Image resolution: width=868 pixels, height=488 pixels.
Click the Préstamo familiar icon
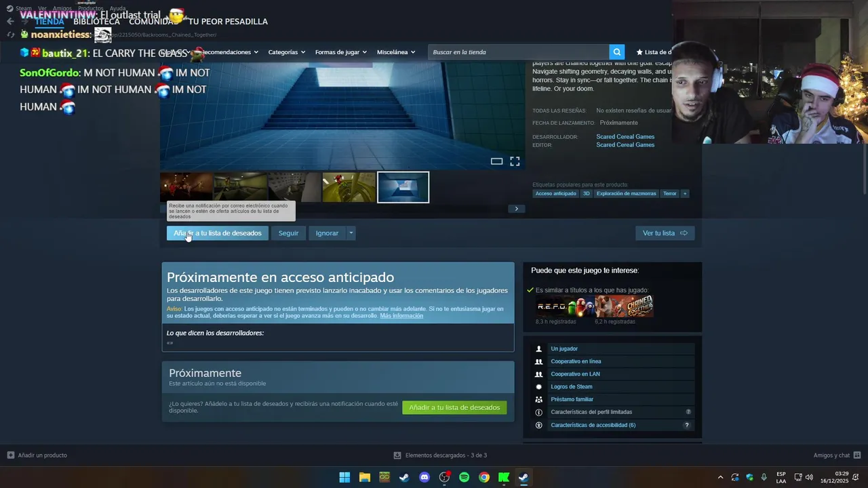(x=539, y=400)
